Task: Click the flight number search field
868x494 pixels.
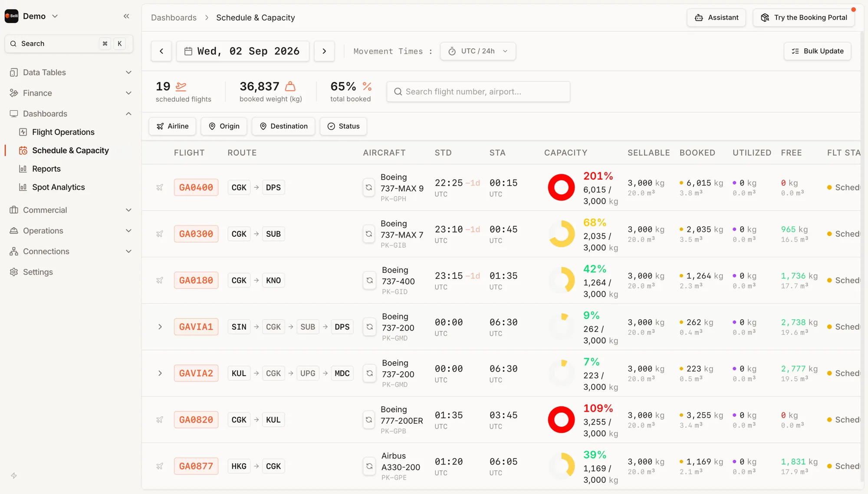Action: pyautogui.click(x=478, y=92)
